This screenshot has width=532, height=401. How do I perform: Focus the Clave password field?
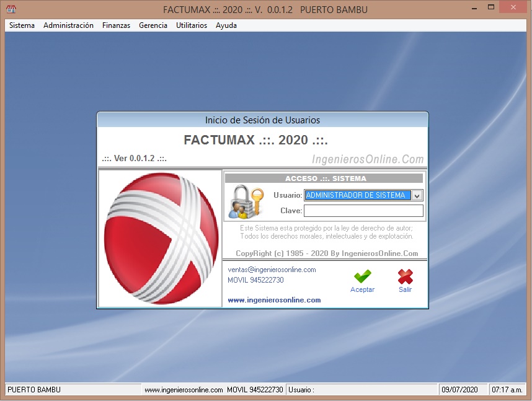(x=363, y=211)
